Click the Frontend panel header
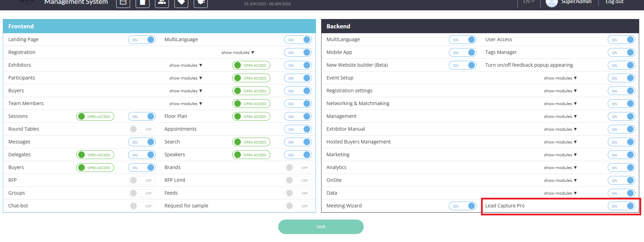This screenshot has width=644, height=242. pos(159,26)
